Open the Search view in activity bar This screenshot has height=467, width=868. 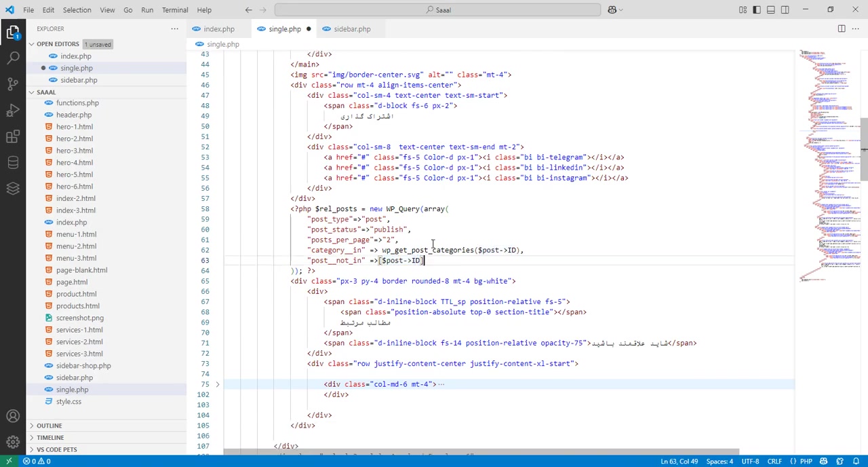tap(13, 58)
